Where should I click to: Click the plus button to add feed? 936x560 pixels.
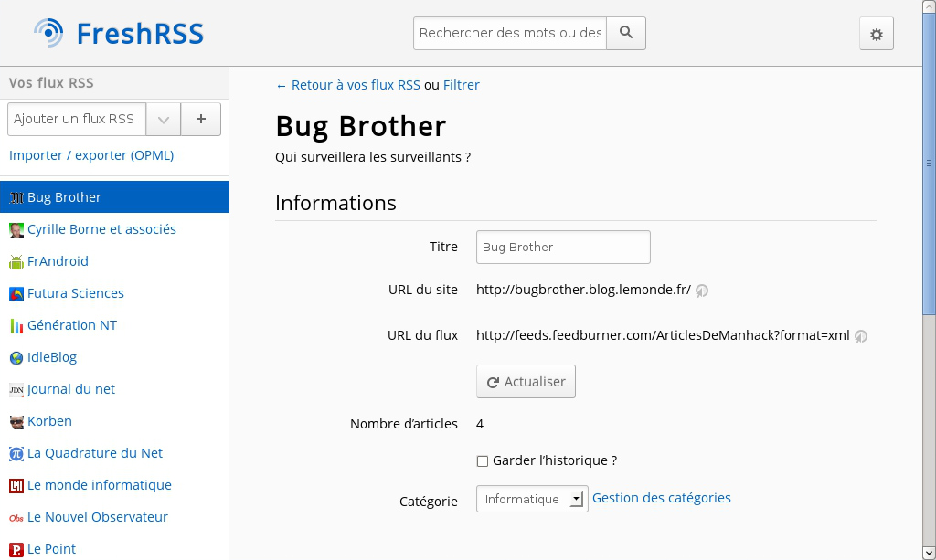point(200,119)
